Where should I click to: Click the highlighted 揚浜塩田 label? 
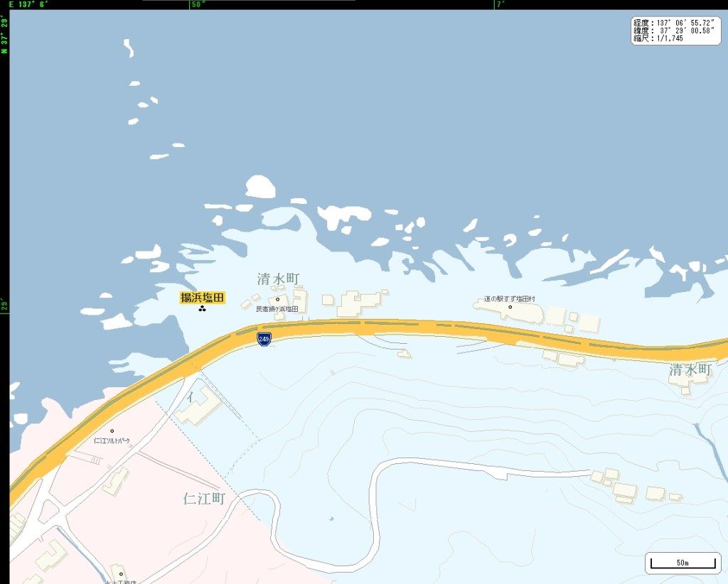pos(203,298)
